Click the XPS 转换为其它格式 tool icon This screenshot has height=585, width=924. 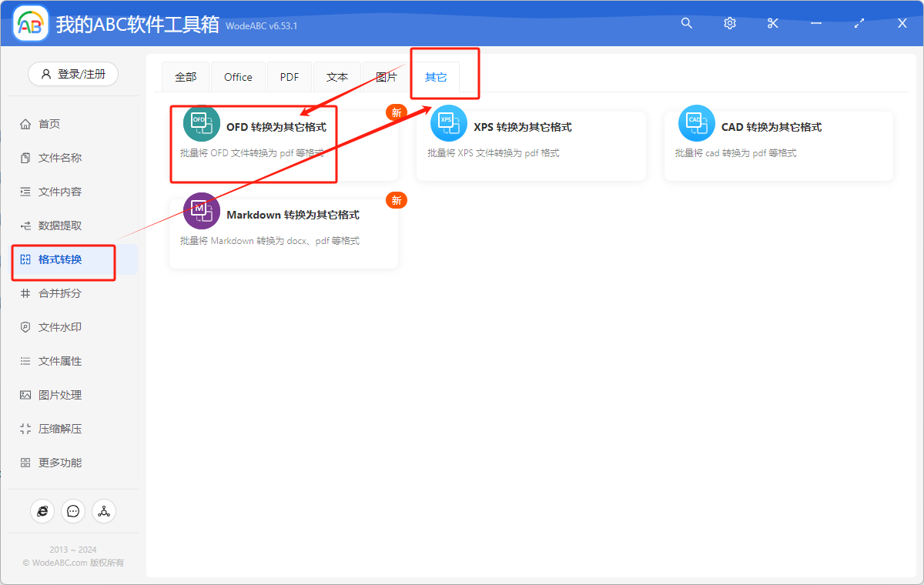click(449, 122)
